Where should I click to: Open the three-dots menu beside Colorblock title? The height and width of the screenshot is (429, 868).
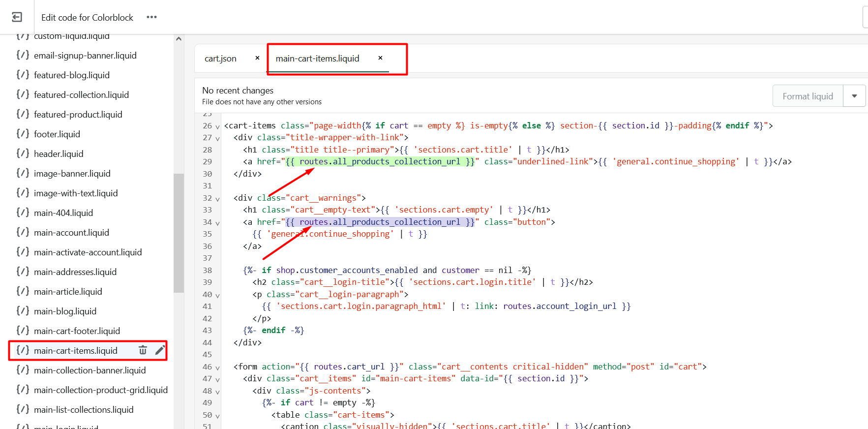click(x=151, y=17)
